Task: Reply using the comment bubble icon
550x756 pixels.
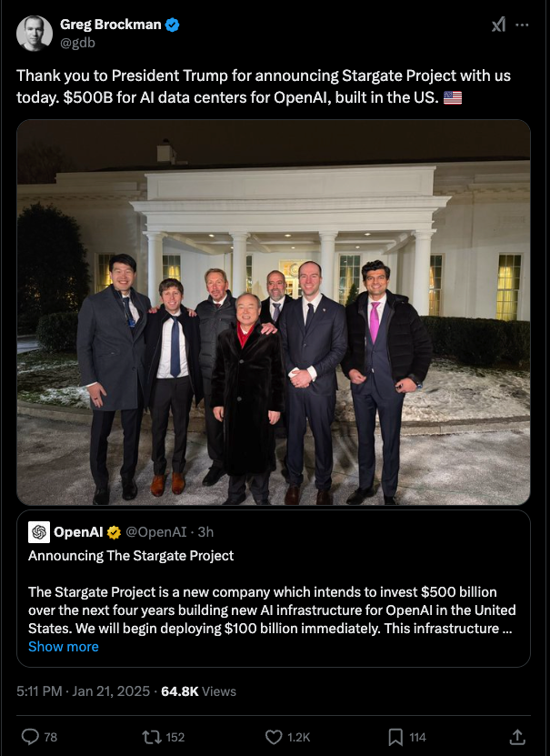Action: tap(30, 737)
